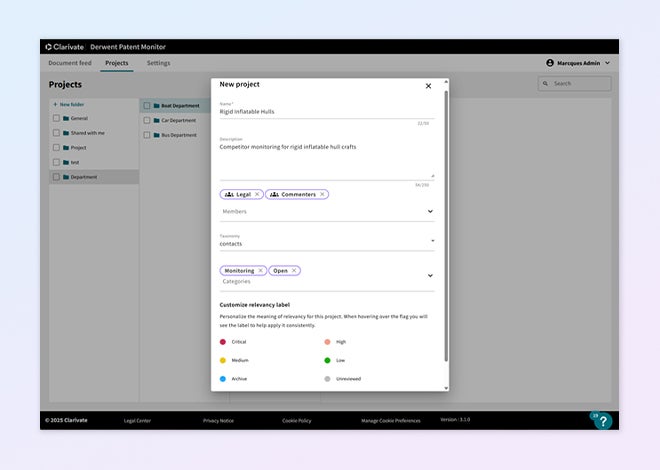
Task: Switch to the Document feed tab
Action: 70,63
